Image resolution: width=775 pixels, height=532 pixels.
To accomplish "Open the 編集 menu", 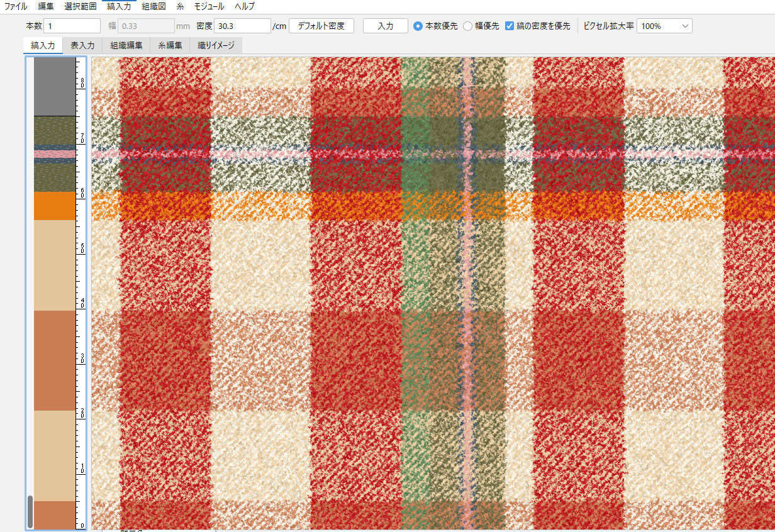I will pyautogui.click(x=46, y=6).
